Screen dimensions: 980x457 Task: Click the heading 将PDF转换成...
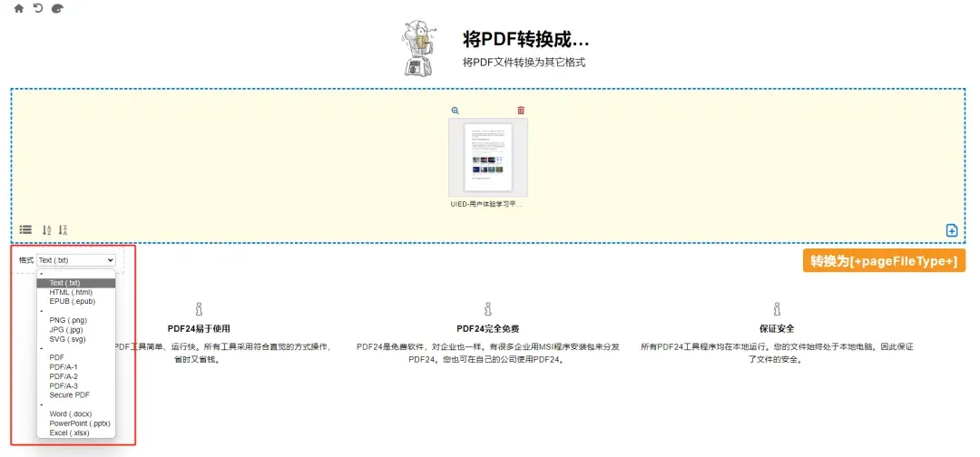click(525, 40)
